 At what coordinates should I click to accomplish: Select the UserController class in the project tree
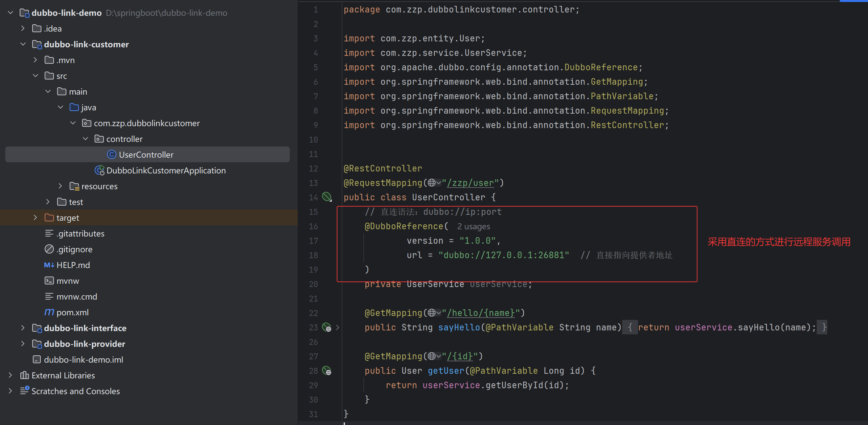tap(146, 155)
